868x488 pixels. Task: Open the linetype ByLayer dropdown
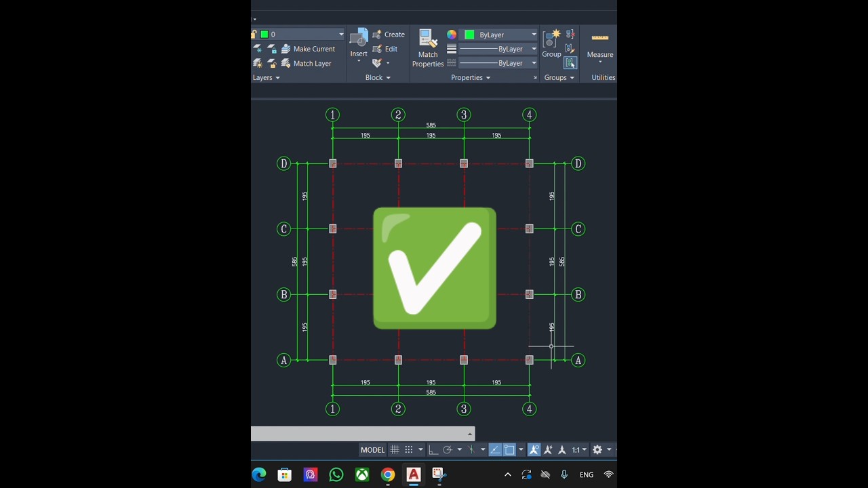click(534, 63)
